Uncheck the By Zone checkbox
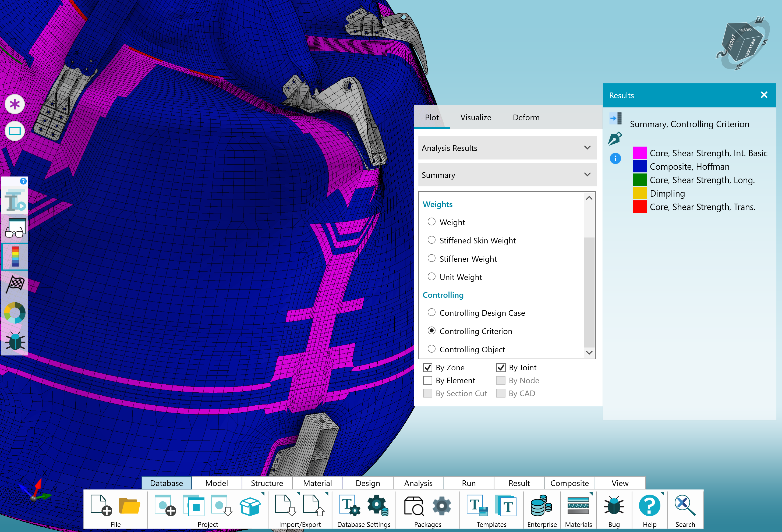The width and height of the screenshot is (782, 532). tap(428, 367)
